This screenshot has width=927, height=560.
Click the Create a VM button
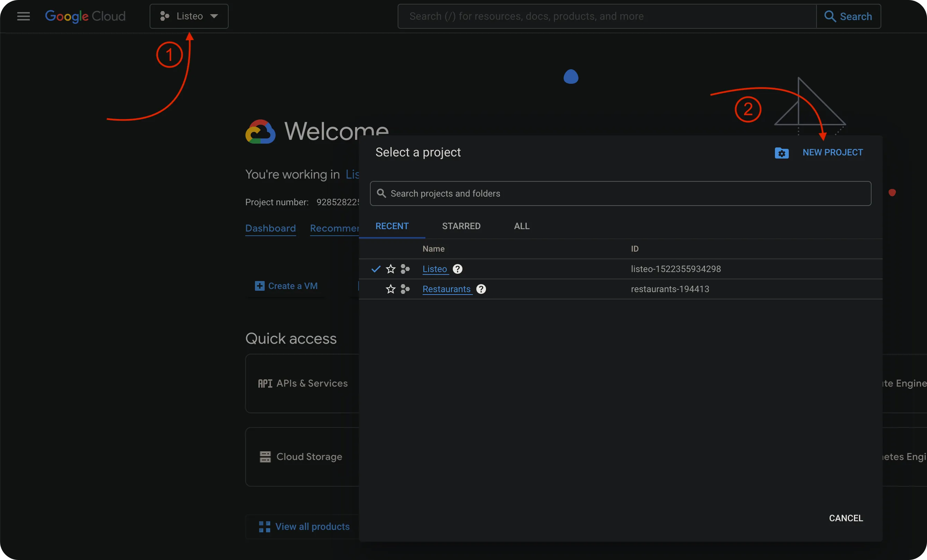(286, 286)
